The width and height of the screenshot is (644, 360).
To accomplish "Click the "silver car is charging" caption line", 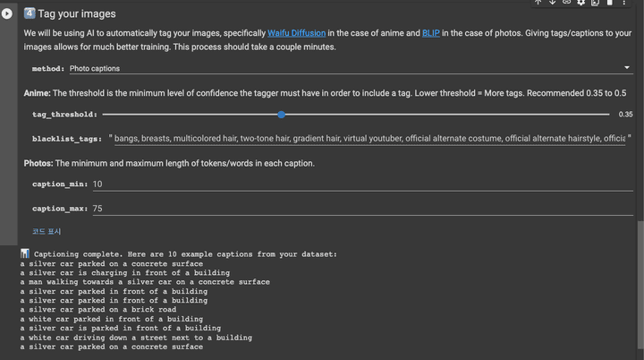I will click(x=125, y=273).
